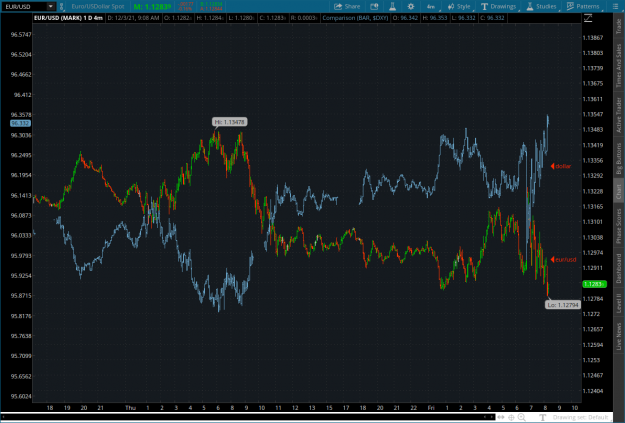Click the green 1.1283 current price tag
The width and height of the screenshot is (625, 423).
click(594, 284)
